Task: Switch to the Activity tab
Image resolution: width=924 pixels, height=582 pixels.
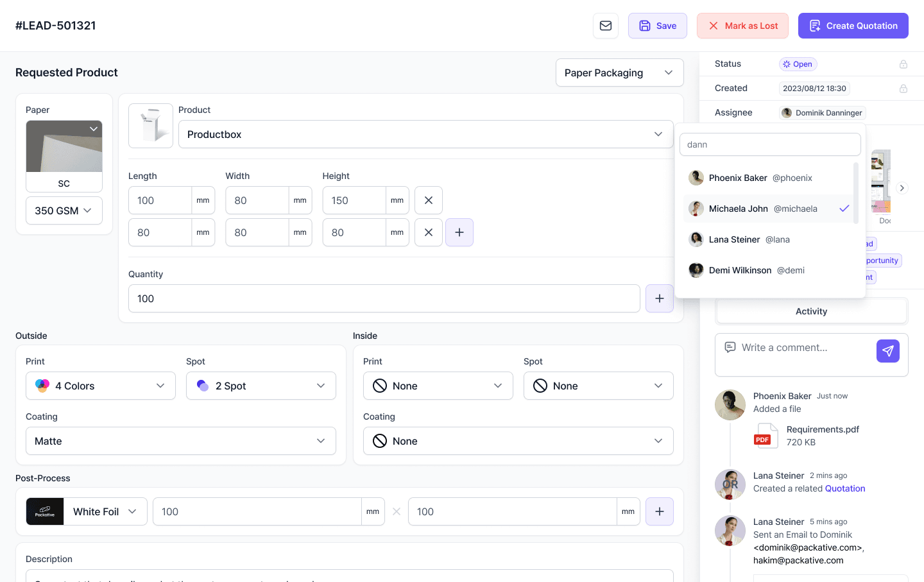Action: pos(811,311)
